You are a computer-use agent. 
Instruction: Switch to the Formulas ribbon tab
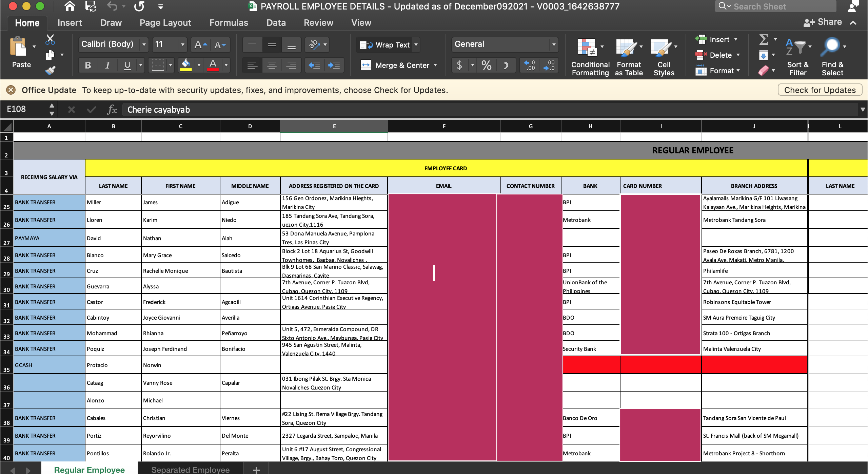229,23
